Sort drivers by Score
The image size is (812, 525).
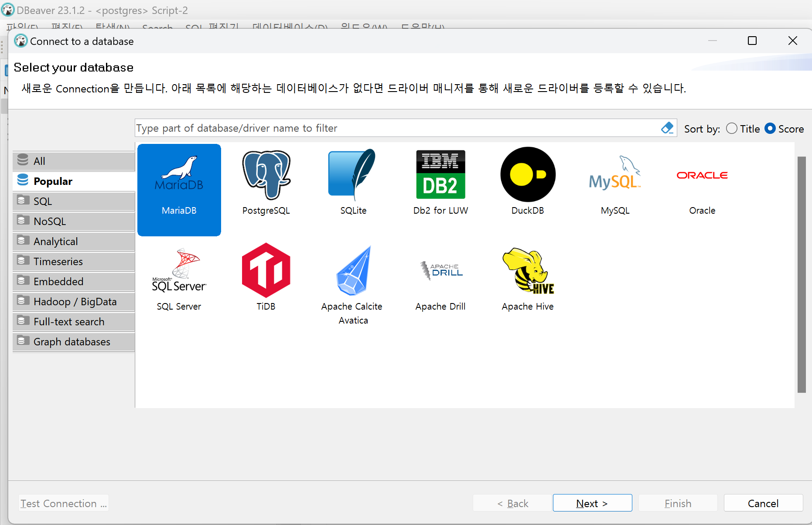tap(784, 129)
